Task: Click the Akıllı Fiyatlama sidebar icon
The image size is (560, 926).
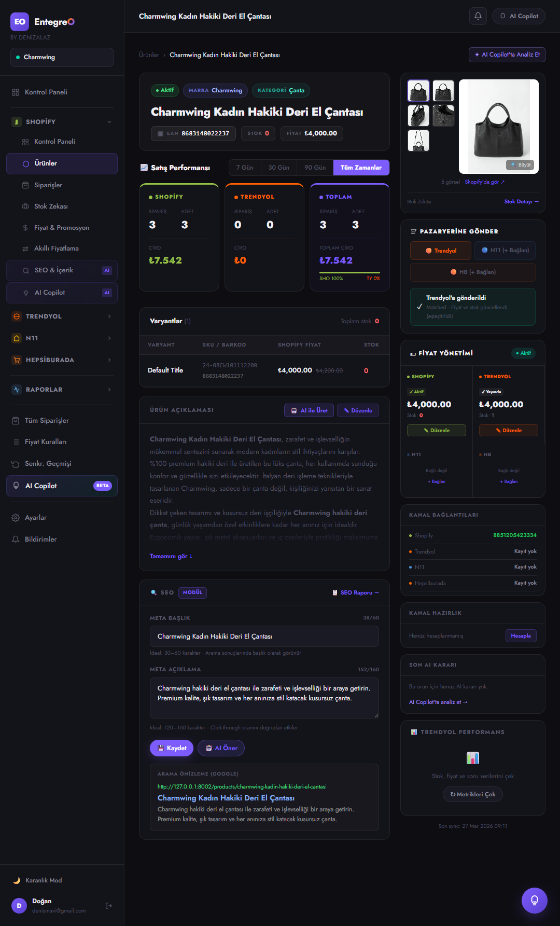Action: [25, 249]
